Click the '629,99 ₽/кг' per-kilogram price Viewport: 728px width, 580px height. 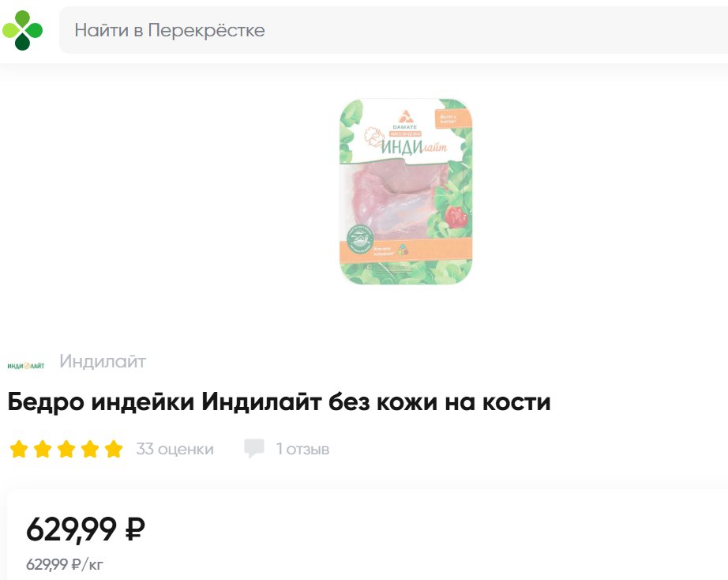(65, 565)
